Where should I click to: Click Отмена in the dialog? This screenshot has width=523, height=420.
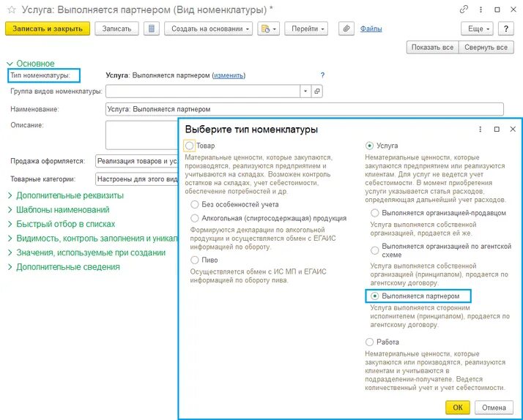click(x=494, y=408)
